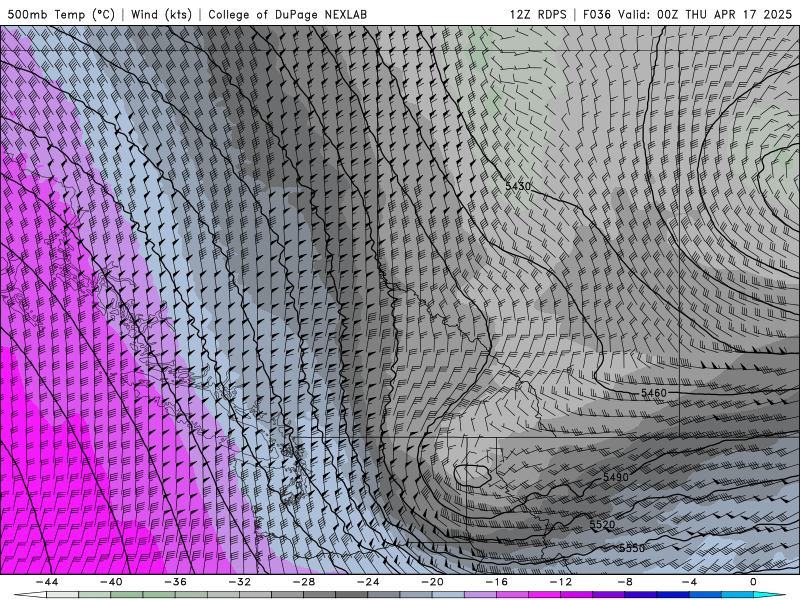Screen dimensions: 800x600
Task: Click the "College of DuPage NEXLAB" text
Action: click(287, 14)
